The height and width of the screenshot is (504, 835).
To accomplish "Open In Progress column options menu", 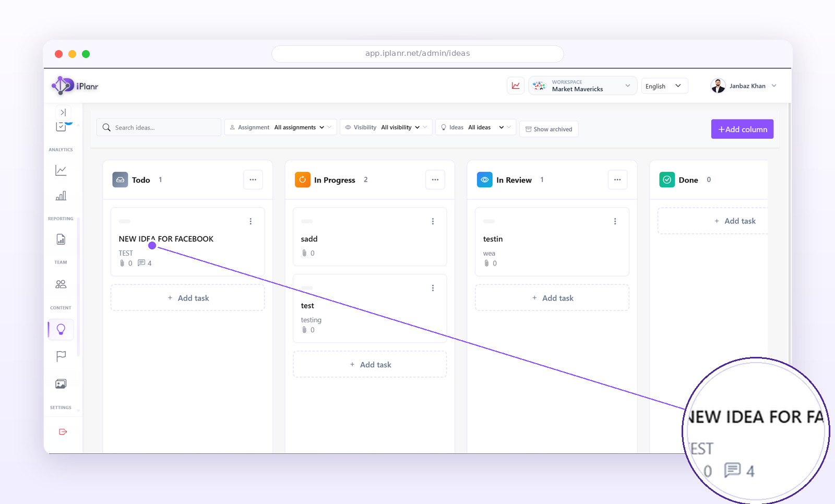I will point(435,179).
